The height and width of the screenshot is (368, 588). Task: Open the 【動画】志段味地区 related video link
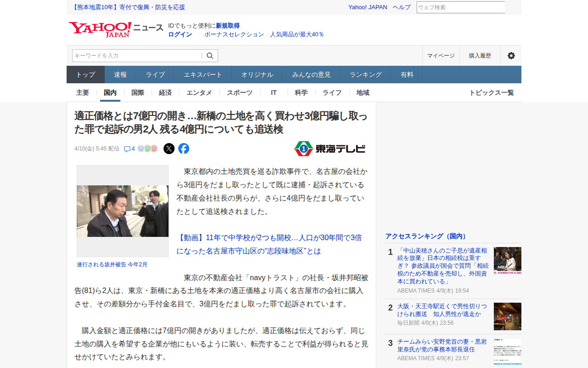(x=270, y=245)
